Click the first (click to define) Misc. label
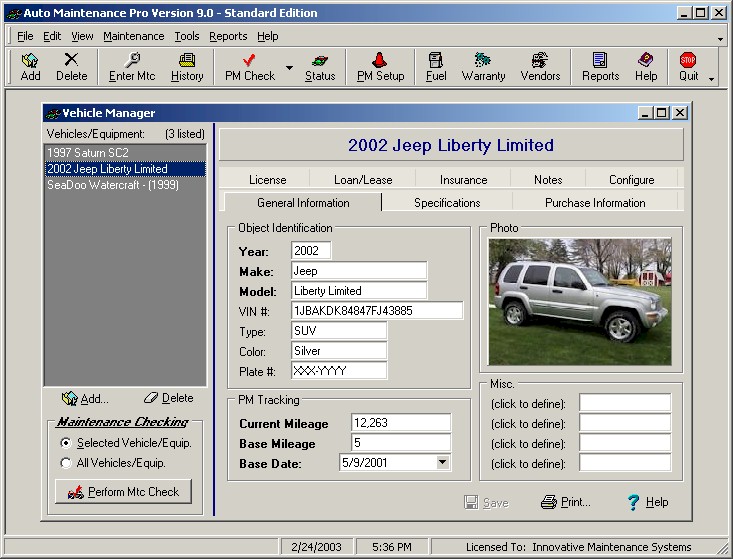Viewport: 733px width, 559px height. click(x=528, y=404)
